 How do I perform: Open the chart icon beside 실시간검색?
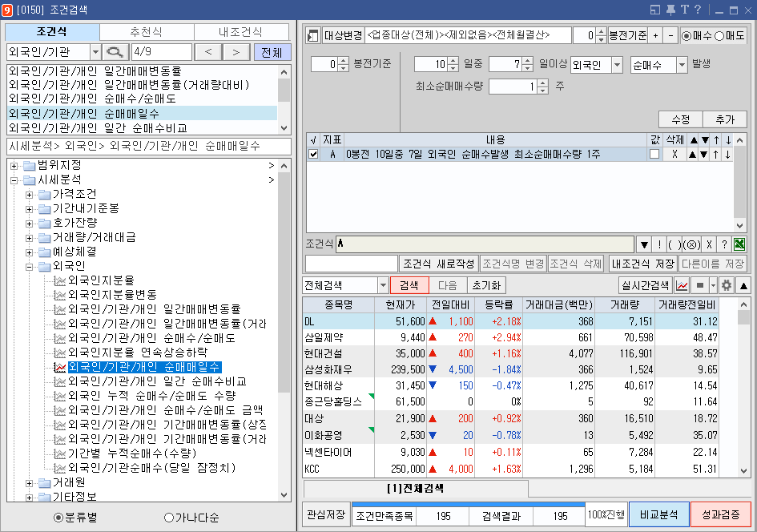coord(682,286)
